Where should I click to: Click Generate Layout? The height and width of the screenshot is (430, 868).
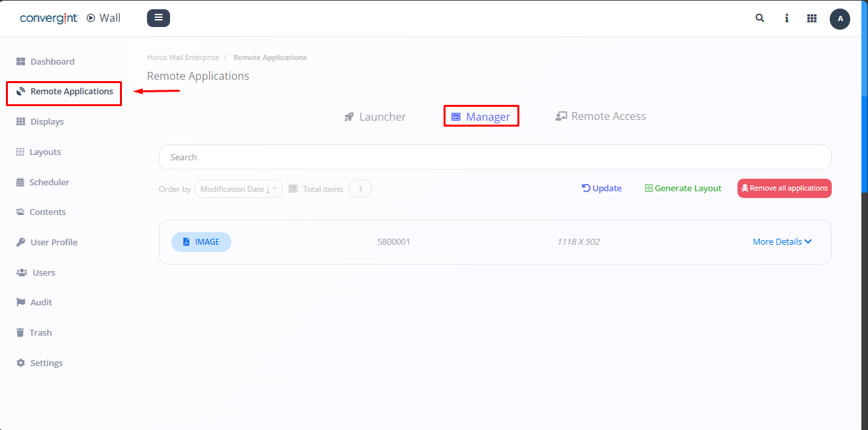683,188
